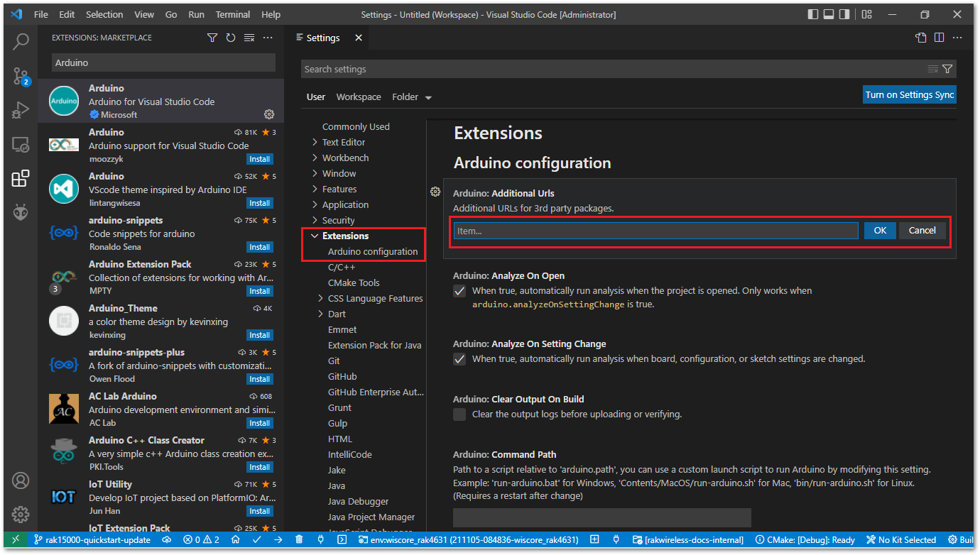The width and height of the screenshot is (980, 555).
Task: Open the Microsoft Arduino extension manage gear
Action: click(269, 114)
